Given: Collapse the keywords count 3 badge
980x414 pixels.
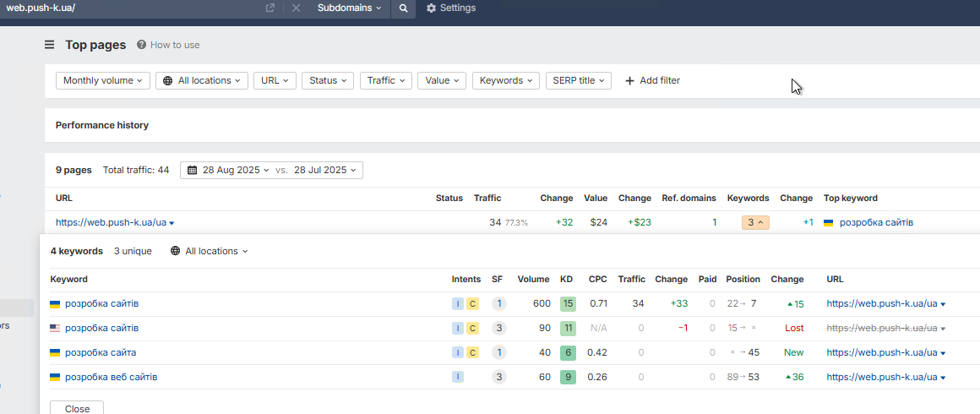Looking at the screenshot, I should pos(755,222).
